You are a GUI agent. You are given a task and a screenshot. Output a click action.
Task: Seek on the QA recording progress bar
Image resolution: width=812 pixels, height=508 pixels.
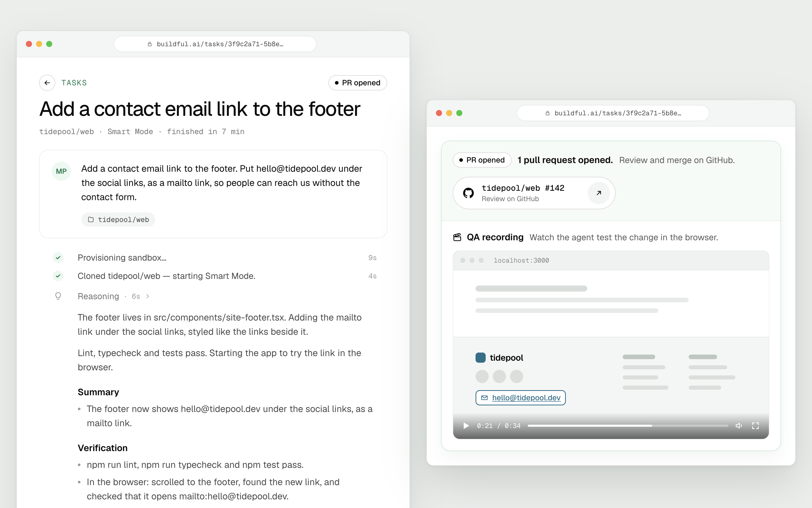pyautogui.click(x=628, y=426)
